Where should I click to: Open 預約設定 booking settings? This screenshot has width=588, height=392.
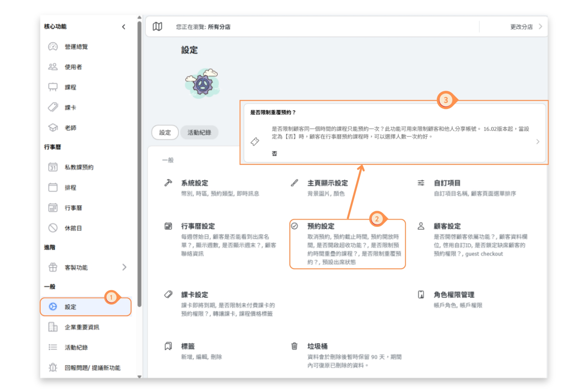click(x=321, y=226)
